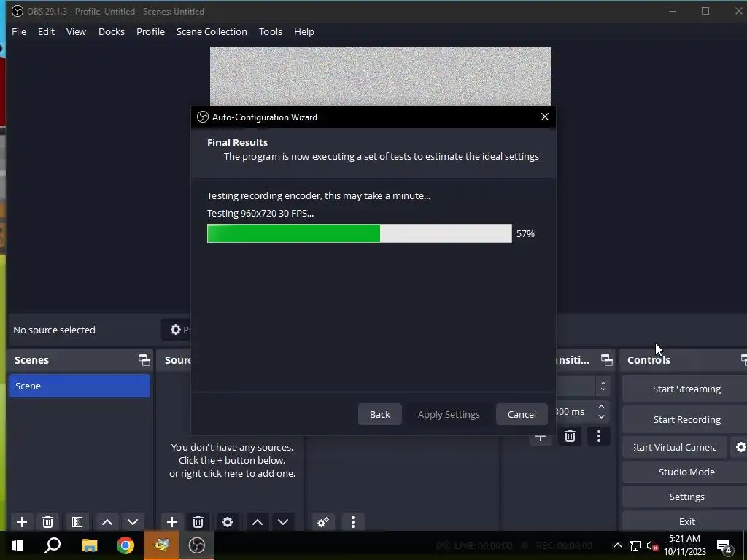Toggle Studio Mode
The width and height of the screenshot is (747, 560).
[686, 472]
